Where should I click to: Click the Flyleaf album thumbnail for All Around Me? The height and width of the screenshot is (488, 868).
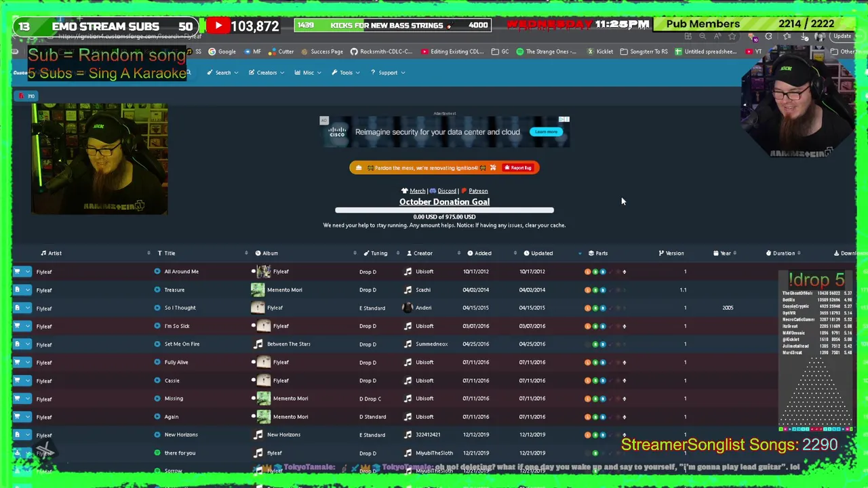tap(264, 272)
